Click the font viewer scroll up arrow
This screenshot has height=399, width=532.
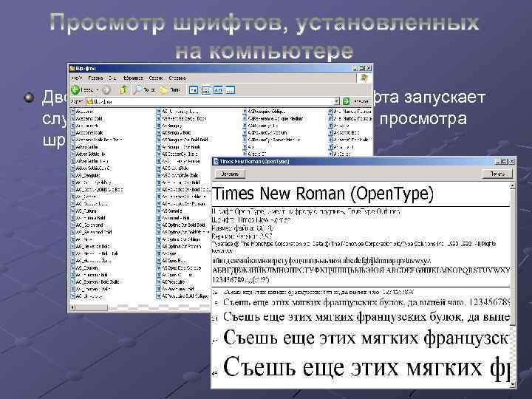coord(512,186)
